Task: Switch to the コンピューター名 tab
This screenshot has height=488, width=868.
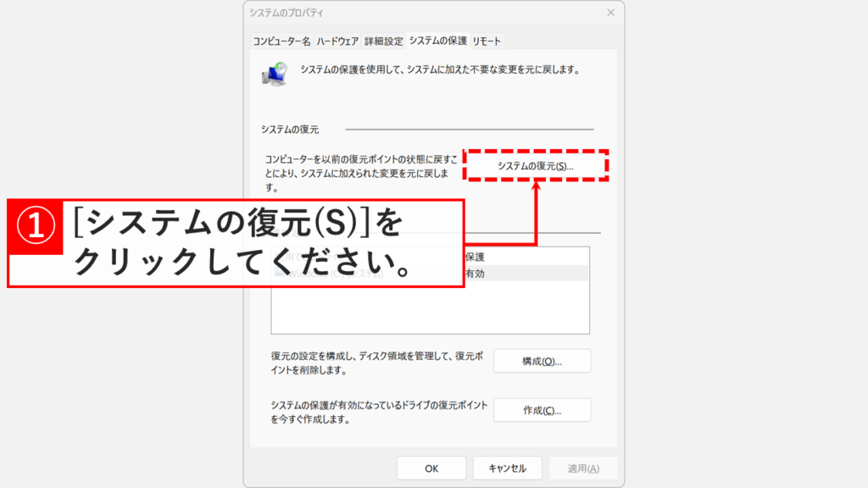Action: point(282,40)
